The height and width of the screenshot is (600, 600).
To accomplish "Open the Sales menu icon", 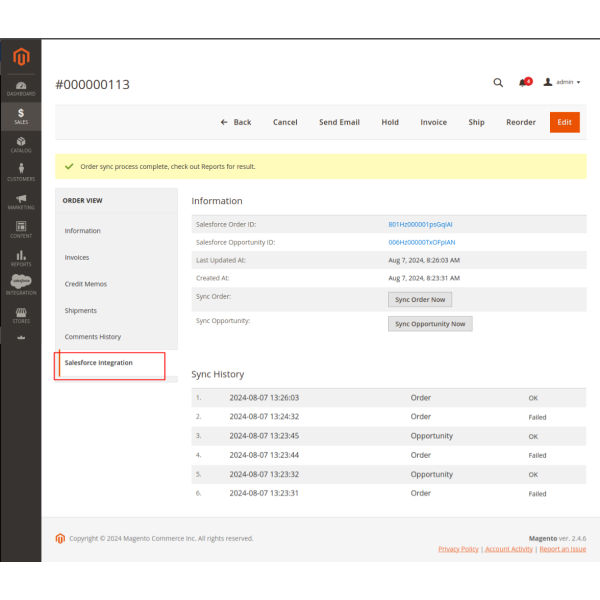I will tap(21, 115).
